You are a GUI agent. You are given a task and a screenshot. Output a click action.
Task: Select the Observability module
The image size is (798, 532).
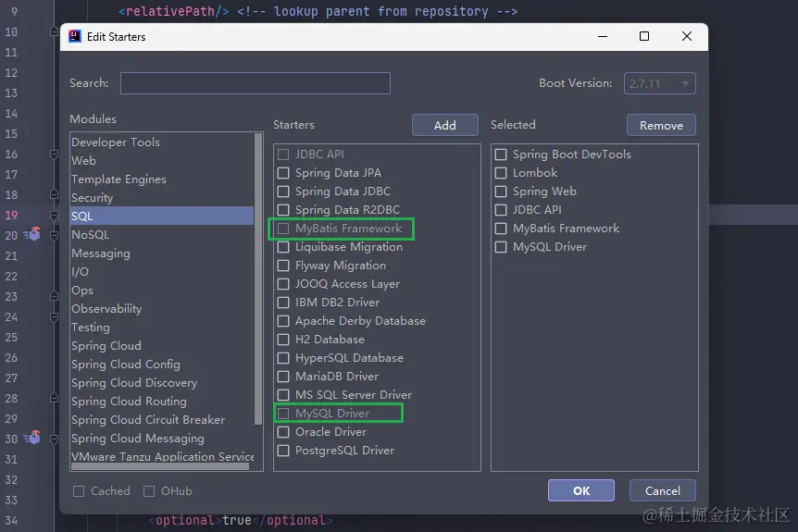click(162, 309)
